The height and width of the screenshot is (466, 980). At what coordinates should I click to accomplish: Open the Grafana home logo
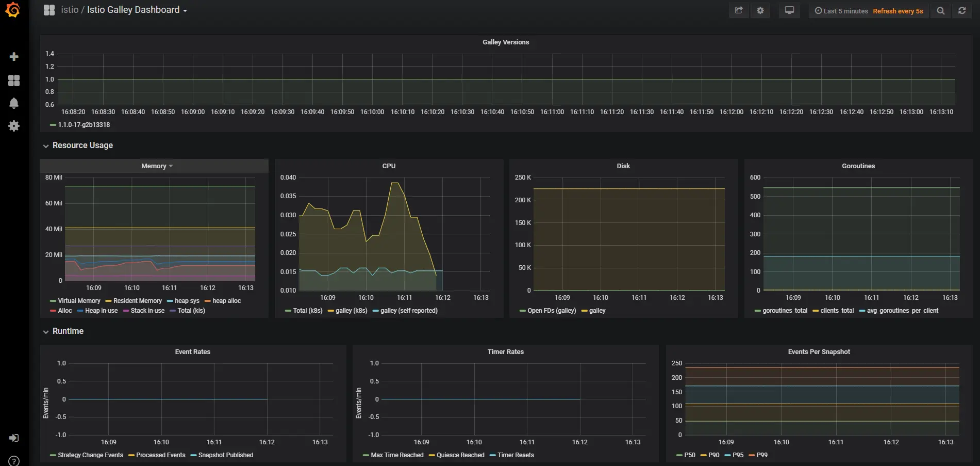tap(12, 10)
